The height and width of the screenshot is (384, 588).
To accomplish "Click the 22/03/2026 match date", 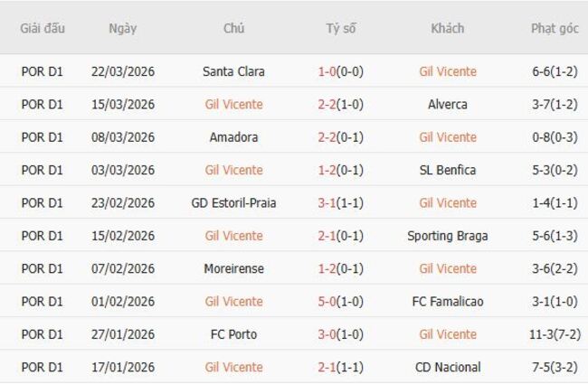I will click(122, 71).
